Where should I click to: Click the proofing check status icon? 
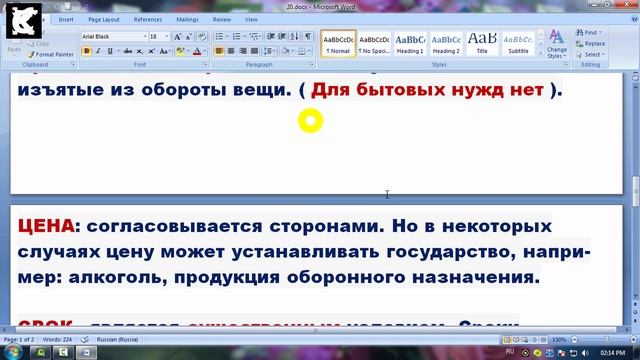click(x=84, y=340)
